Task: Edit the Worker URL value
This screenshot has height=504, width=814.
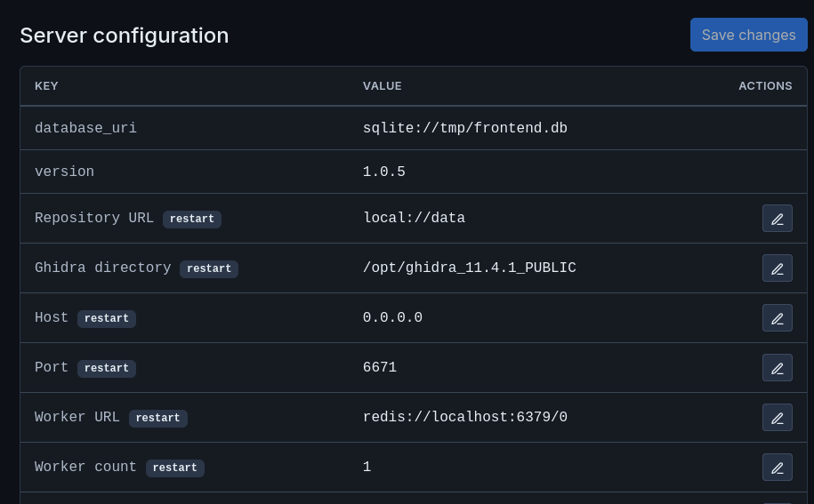Action: 778,418
